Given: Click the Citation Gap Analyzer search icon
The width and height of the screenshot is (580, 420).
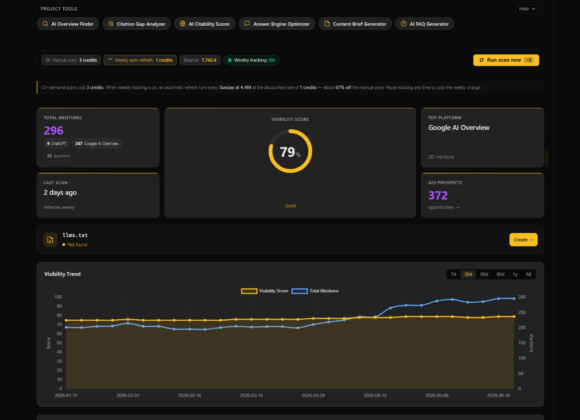Looking at the screenshot, I should pos(111,24).
